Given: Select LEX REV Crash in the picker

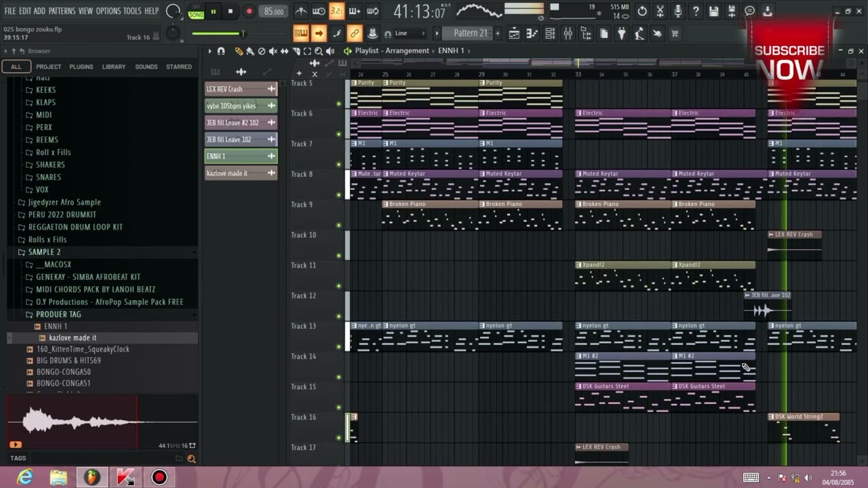Looking at the screenshot, I should click(241, 89).
